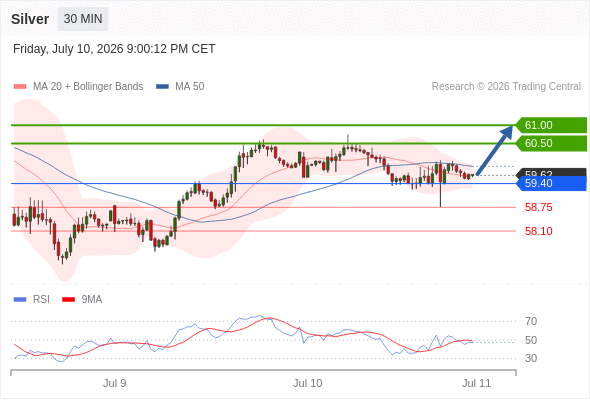
Task: Click the 'MA 20 + Bollinger Bands' legend label
Action: point(88,87)
